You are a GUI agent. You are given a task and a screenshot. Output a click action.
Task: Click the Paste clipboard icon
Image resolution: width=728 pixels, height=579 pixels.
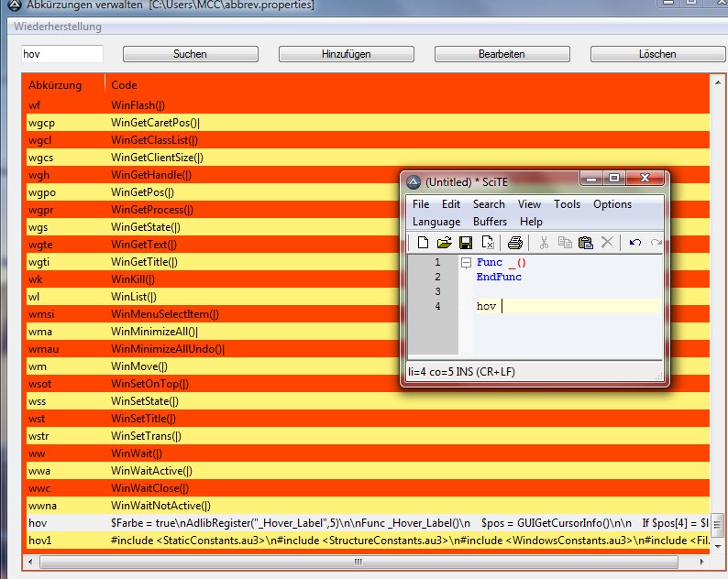point(585,243)
